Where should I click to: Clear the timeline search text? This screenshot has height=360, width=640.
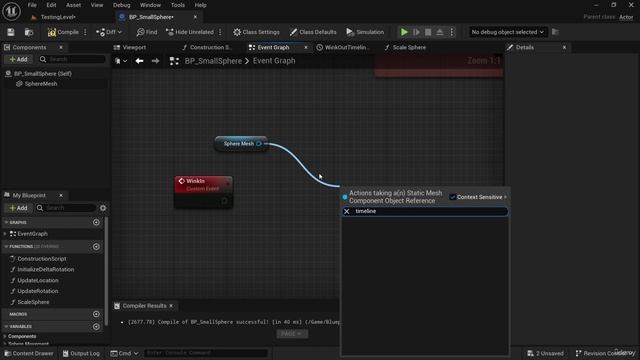tap(347, 211)
